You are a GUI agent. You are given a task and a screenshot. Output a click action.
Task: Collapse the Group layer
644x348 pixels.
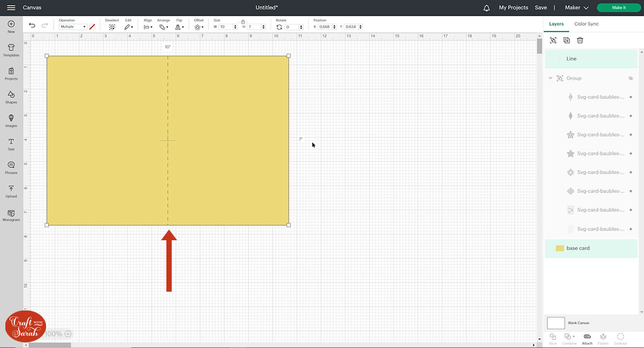(550, 78)
